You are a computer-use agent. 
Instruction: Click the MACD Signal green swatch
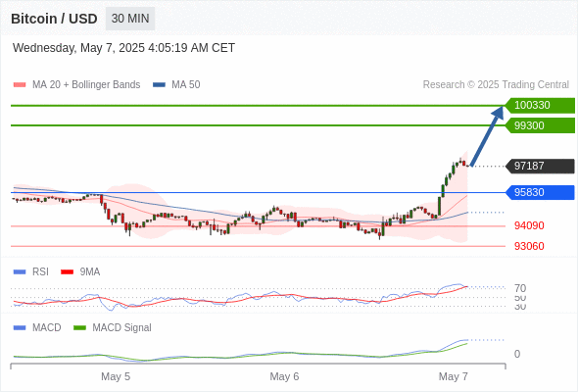[79, 327]
